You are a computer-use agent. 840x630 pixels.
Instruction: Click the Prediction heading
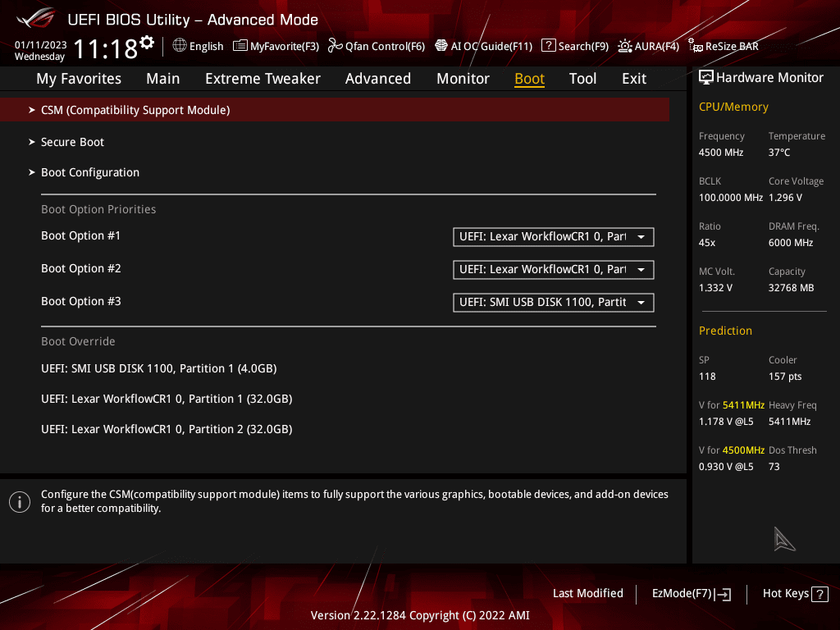tap(725, 331)
